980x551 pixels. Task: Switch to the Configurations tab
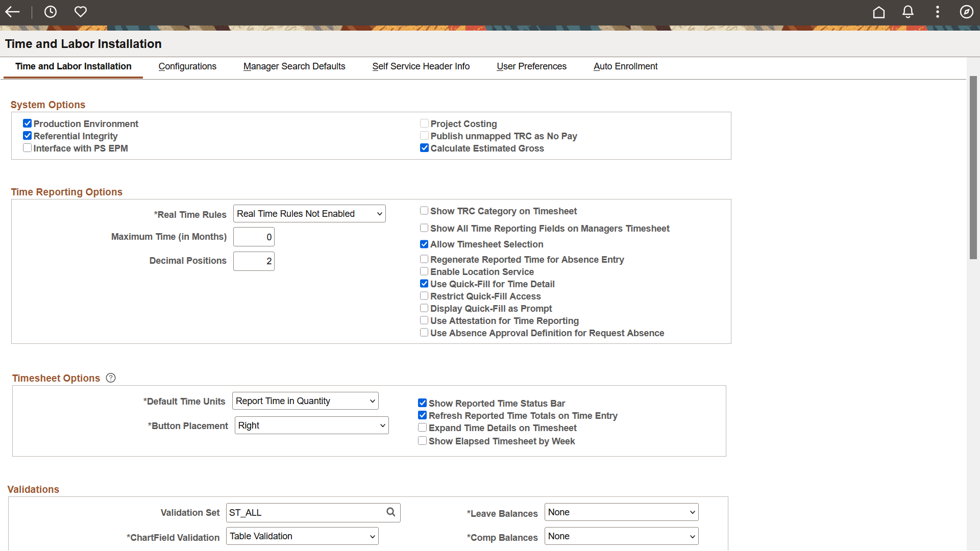[x=187, y=66]
